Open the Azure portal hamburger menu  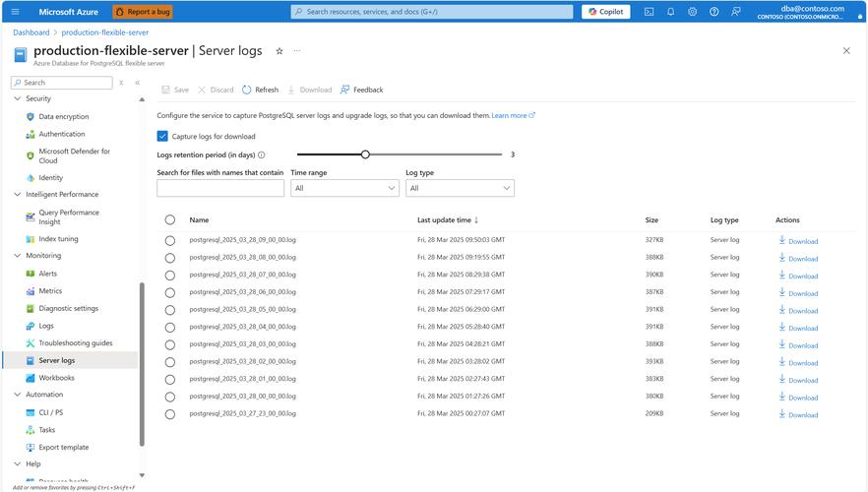click(x=15, y=12)
